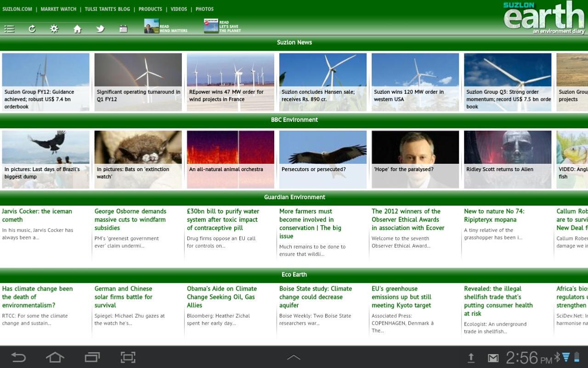The image size is (588, 368).
Task: Read £30bn bill to purify water
Action: coord(223,219)
